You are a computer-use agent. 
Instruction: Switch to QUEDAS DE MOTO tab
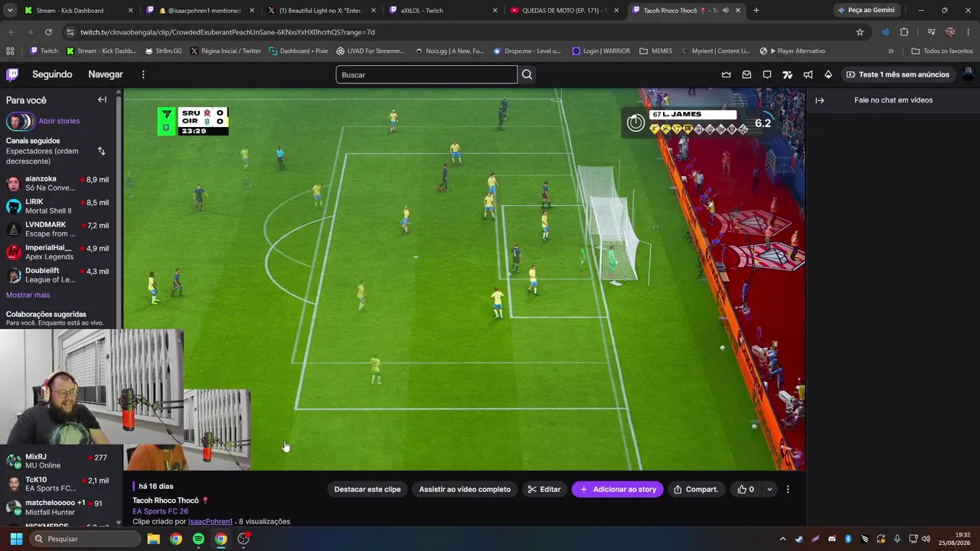565,11
